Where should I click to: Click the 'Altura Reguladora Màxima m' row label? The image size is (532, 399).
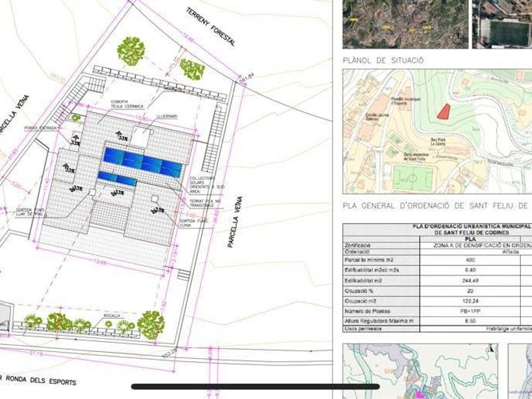coord(379,321)
